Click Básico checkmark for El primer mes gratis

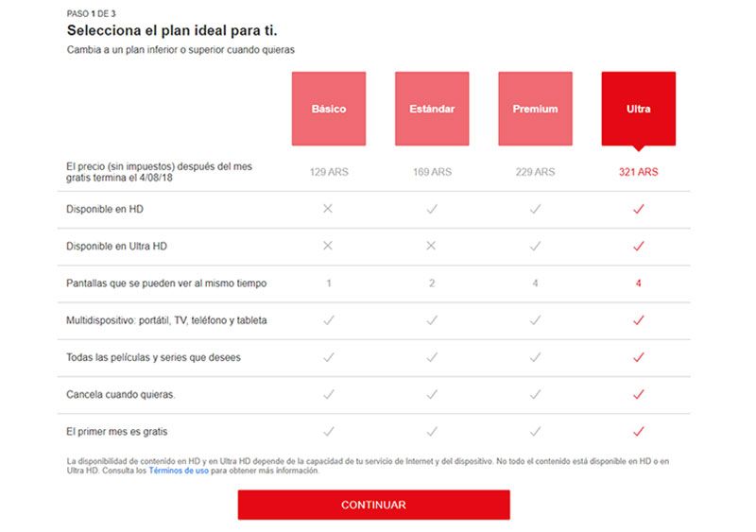click(328, 431)
